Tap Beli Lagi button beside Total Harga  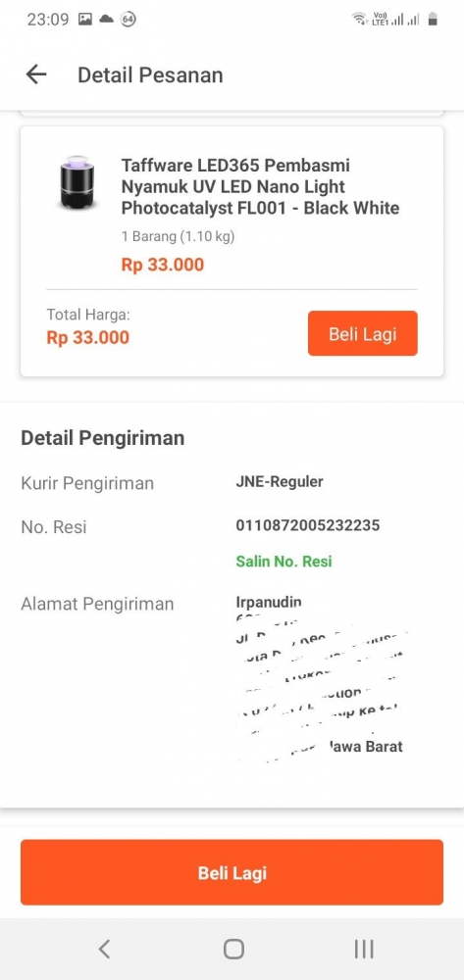(x=363, y=333)
